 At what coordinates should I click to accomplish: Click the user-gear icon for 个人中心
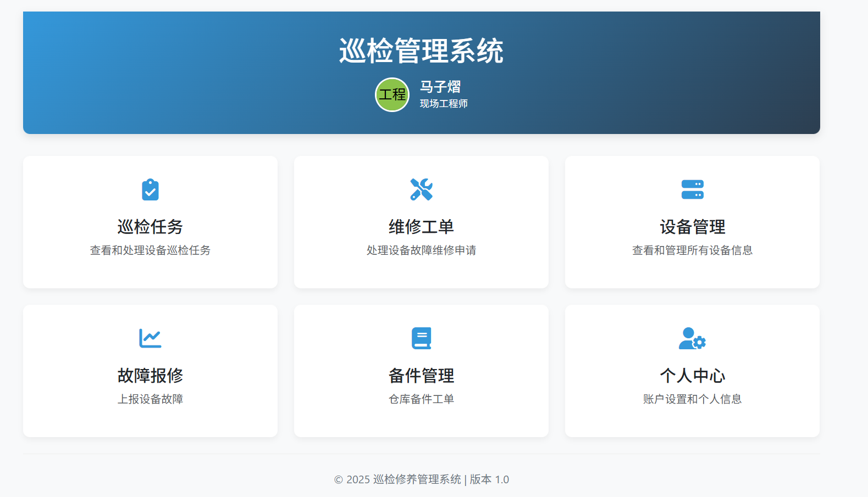pos(693,338)
